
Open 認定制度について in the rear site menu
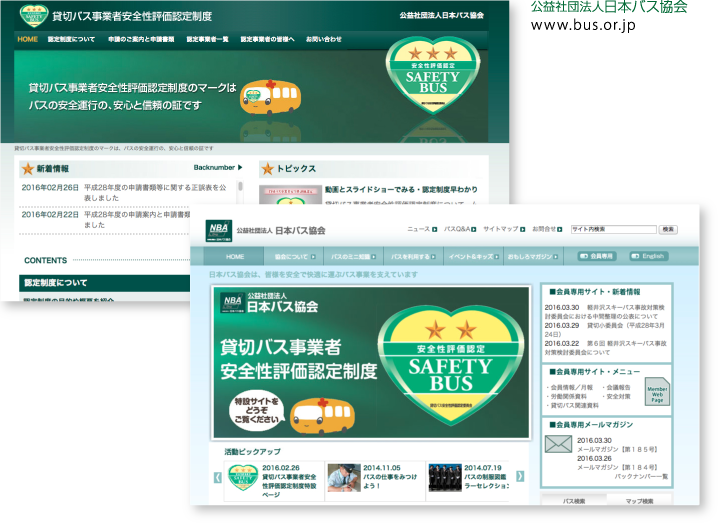coord(71,39)
